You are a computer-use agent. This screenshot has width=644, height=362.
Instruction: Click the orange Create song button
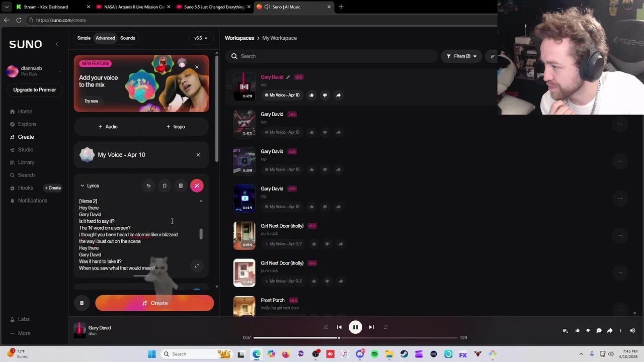(154, 303)
